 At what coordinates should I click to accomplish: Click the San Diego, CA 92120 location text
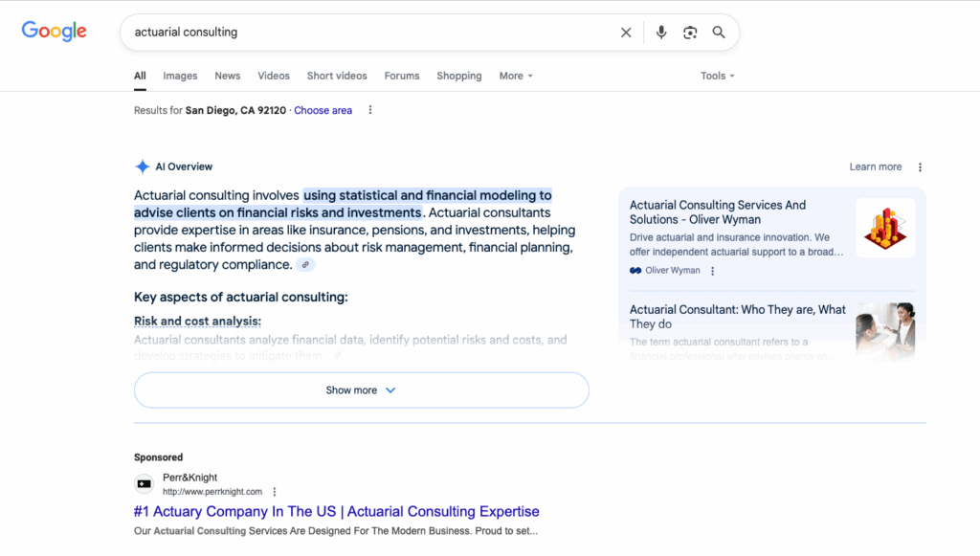coord(235,111)
